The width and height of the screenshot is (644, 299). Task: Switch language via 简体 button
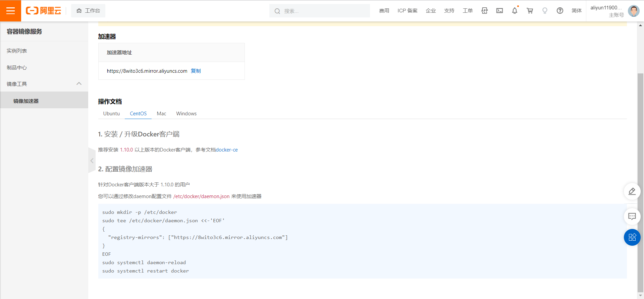[x=577, y=11]
